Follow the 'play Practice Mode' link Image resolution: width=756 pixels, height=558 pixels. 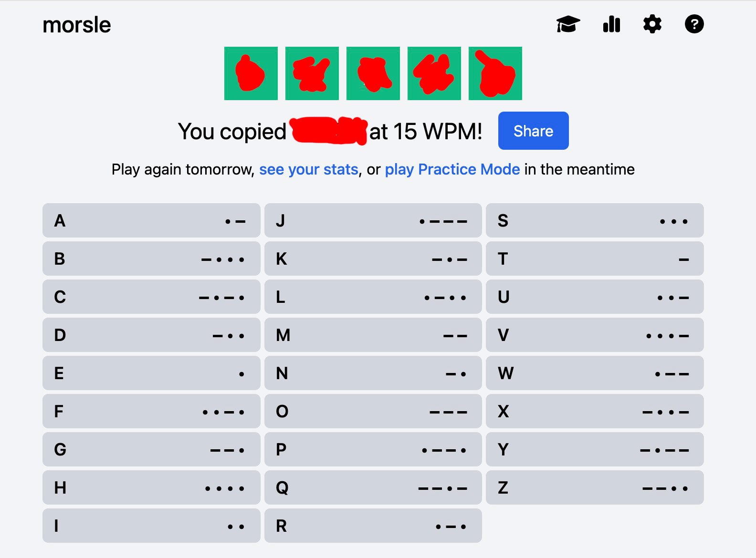tap(452, 169)
